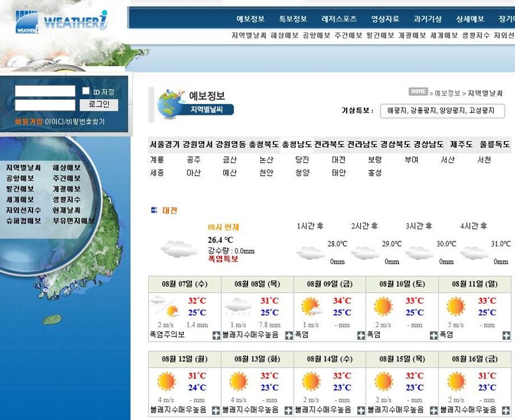Click the WeatherI logo
Image resolution: width=515 pixels, height=420 pixels.
pyautogui.click(x=62, y=22)
